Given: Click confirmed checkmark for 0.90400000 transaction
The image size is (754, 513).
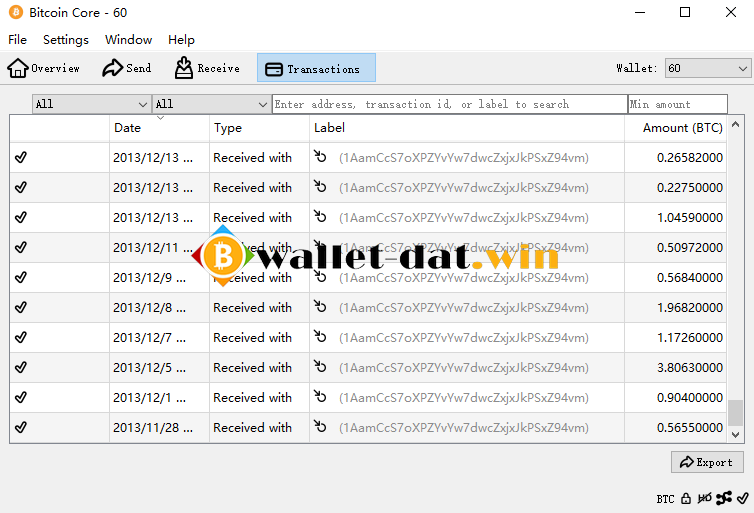Looking at the screenshot, I should (21, 398).
